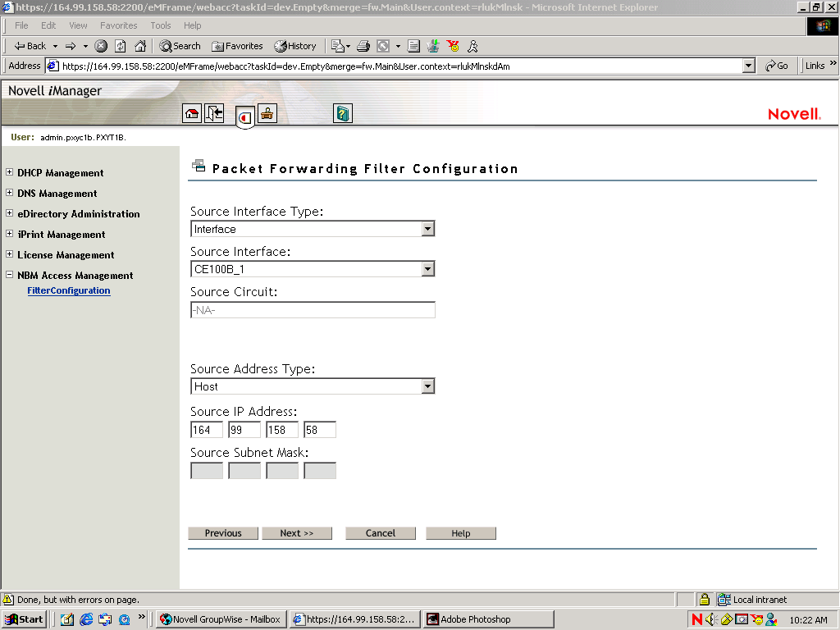Viewport: 840px width, 630px height.
Task: Click the status bar warning icon
Action: pyautogui.click(x=8, y=599)
